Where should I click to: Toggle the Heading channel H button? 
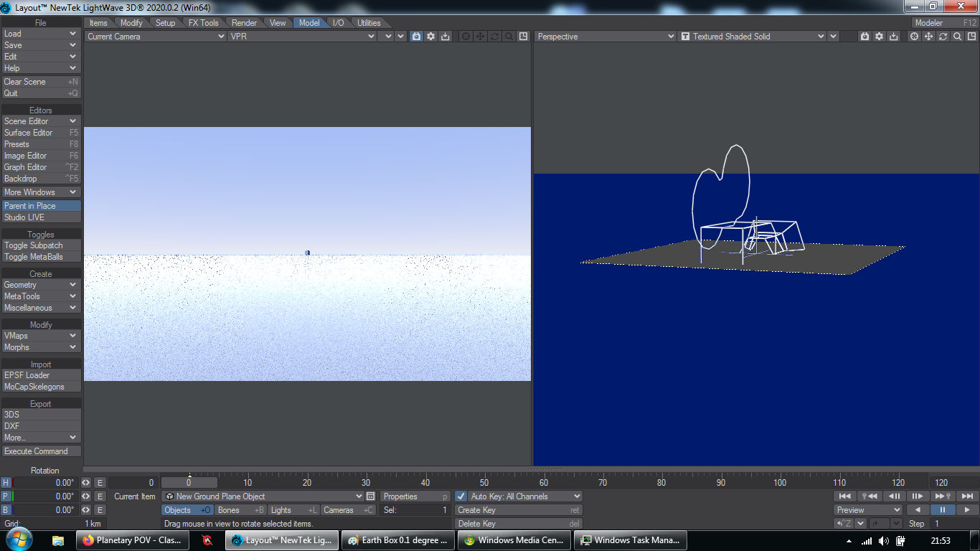[x=6, y=483]
